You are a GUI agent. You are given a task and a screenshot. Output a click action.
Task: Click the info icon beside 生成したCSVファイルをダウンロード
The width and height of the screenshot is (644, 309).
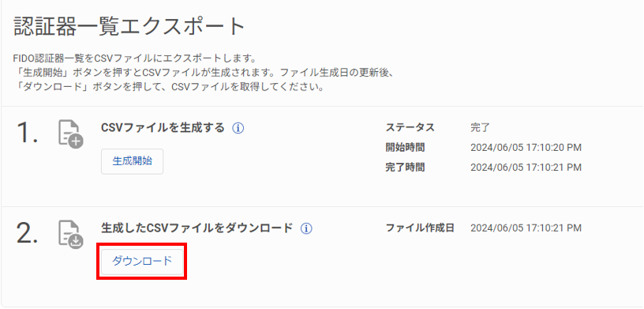pos(306,228)
